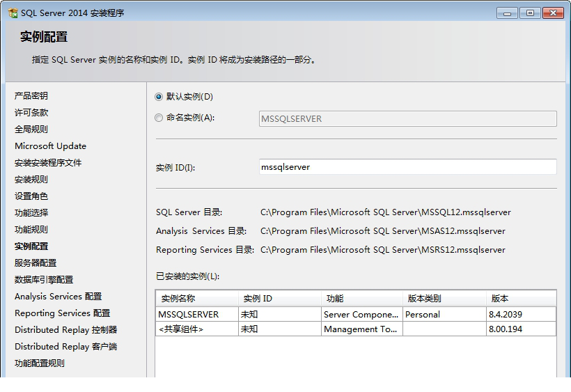Open the 设置角色 step
The height and width of the screenshot is (392, 571).
[x=31, y=196]
